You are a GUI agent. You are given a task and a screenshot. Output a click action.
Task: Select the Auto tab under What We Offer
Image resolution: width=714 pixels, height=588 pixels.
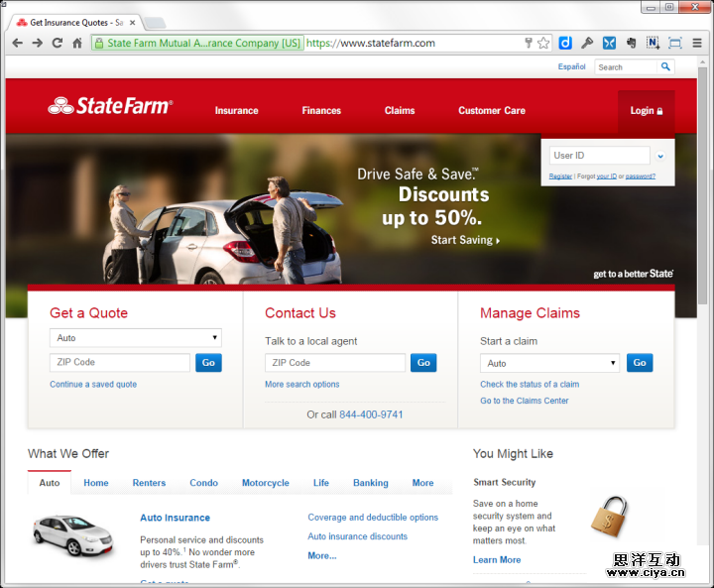50,483
